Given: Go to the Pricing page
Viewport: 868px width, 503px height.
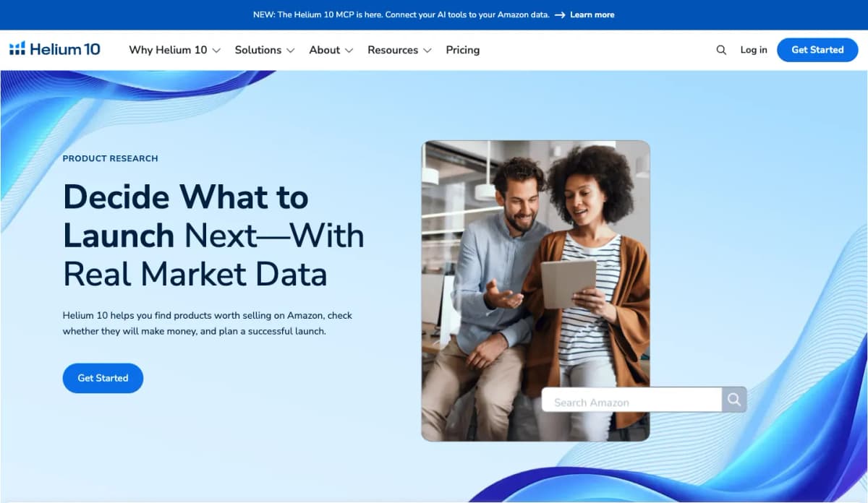Looking at the screenshot, I should (463, 50).
